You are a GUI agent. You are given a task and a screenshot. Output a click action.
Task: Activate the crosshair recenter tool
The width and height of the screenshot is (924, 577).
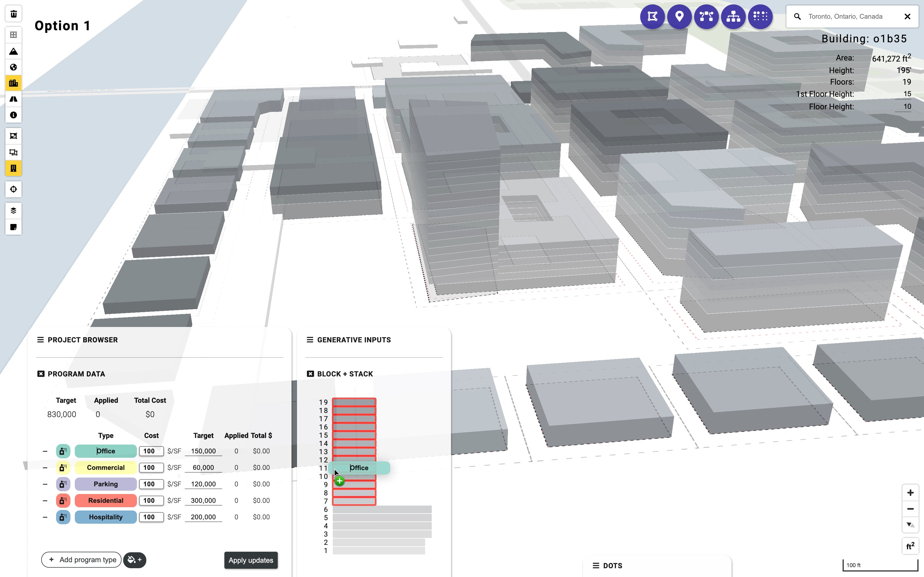click(14, 189)
